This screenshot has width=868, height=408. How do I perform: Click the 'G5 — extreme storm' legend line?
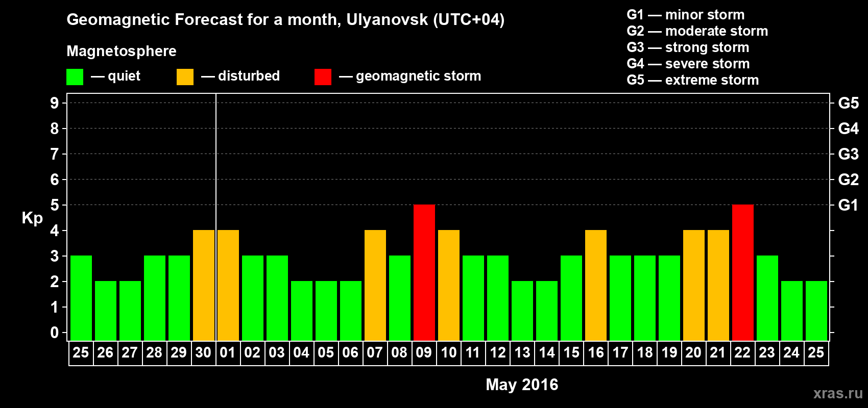(x=693, y=80)
